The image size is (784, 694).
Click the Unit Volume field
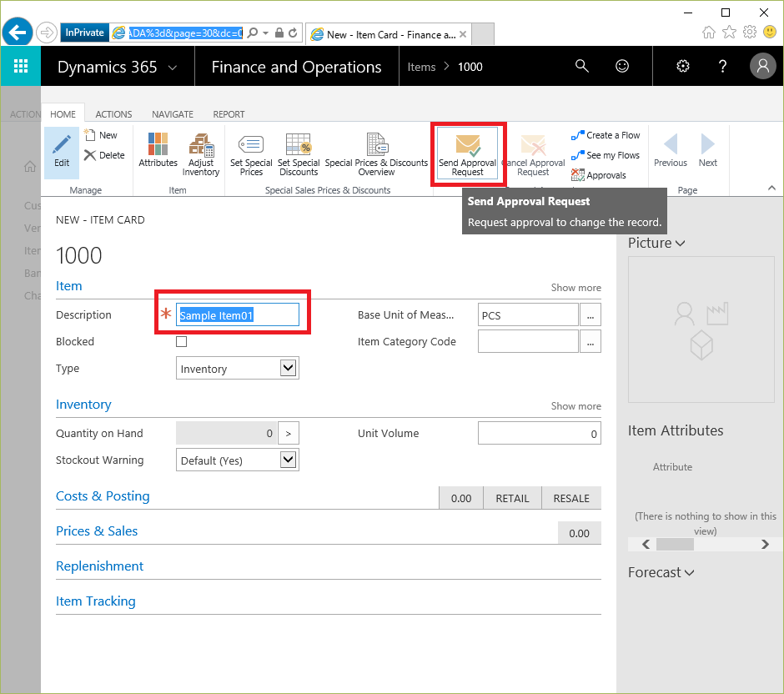tap(540, 434)
